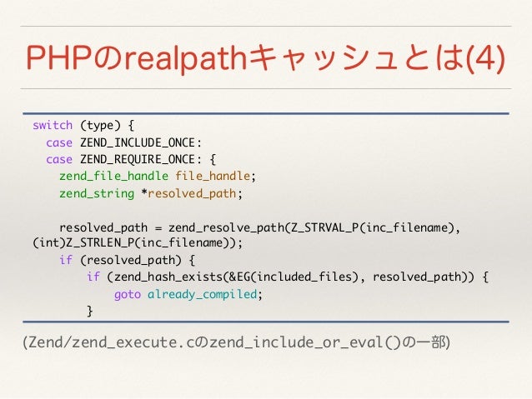
Task: Click the line "switch (type) {"
Action: click(x=83, y=126)
